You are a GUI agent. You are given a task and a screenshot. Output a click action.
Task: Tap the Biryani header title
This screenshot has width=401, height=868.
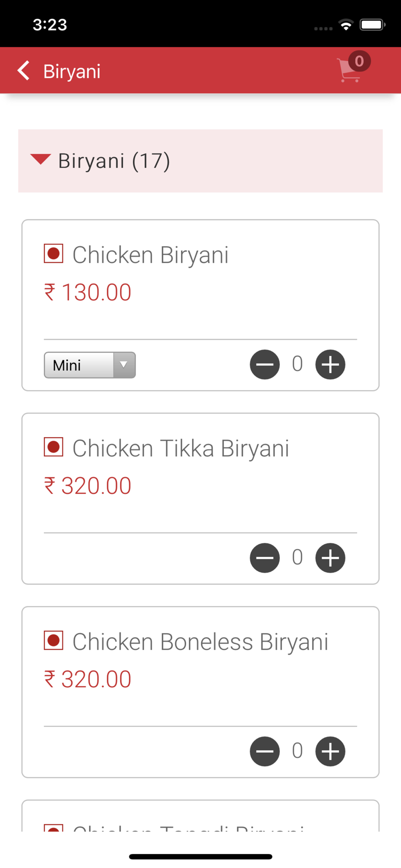pos(72,71)
